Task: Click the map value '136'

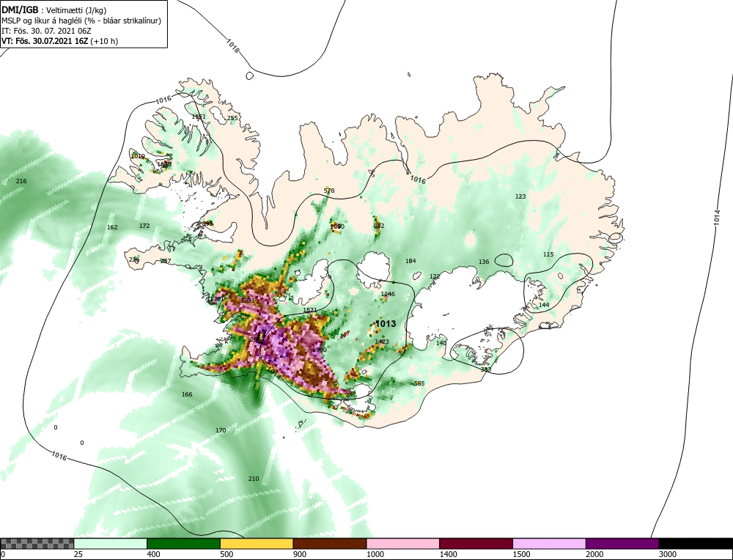Action: click(484, 261)
